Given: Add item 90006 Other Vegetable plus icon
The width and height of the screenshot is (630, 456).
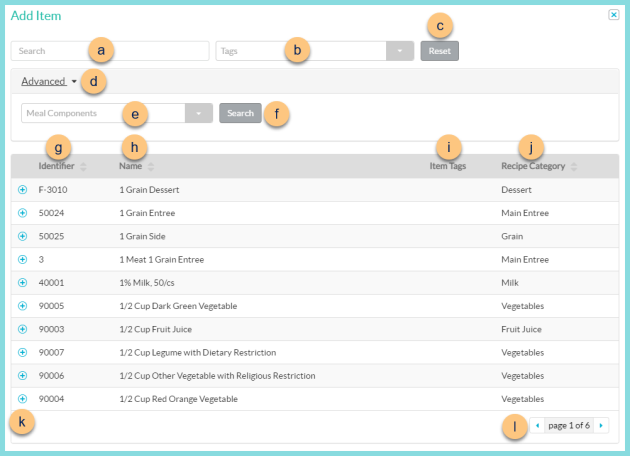Looking at the screenshot, I should [22, 376].
